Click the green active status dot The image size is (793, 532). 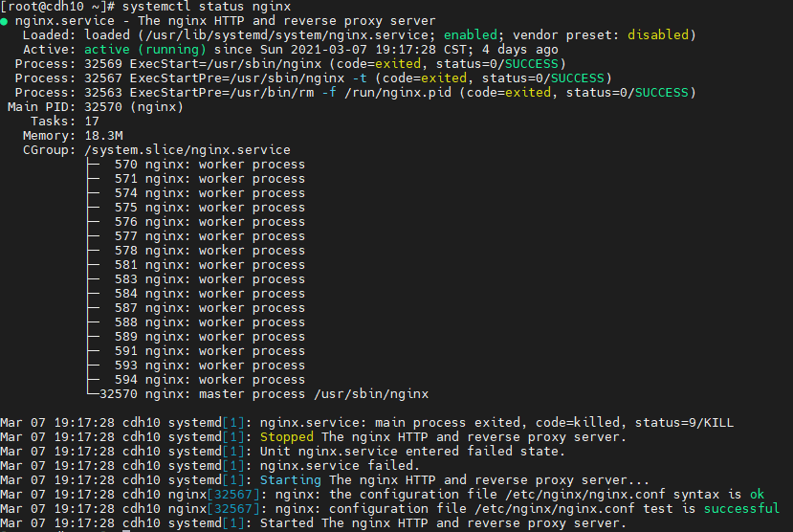[4, 22]
